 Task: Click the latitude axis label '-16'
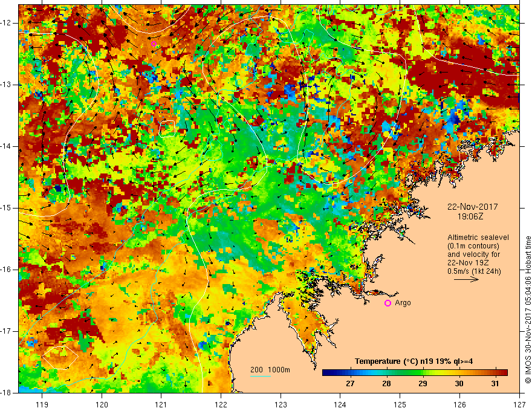pos(6,270)
